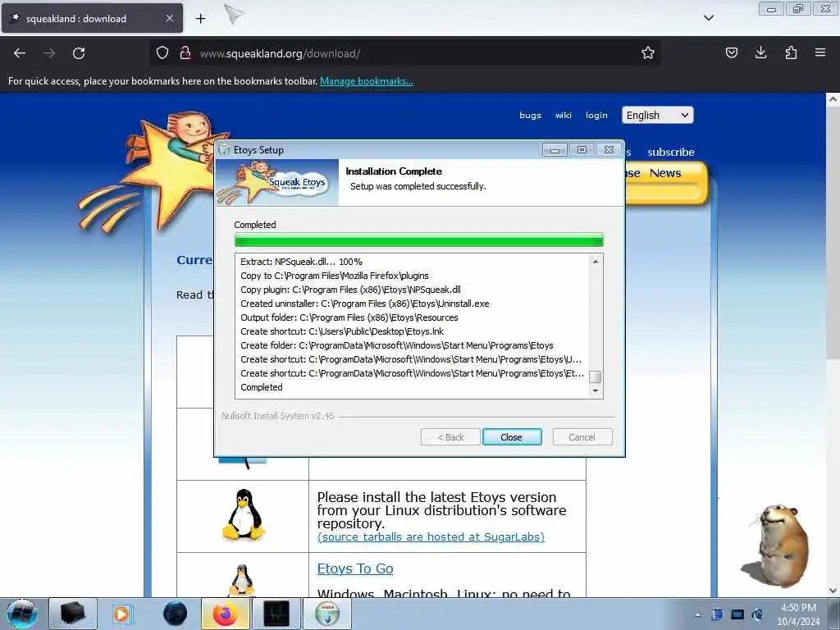Close the squeakland : download tab
Image resolution: width=840 pixels, height=630 pixels.
pos(169,18)
